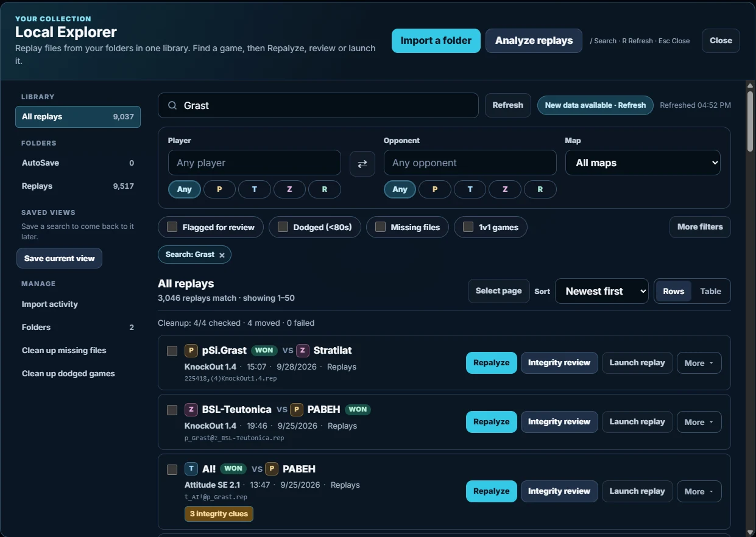Screen dimensions: 756x537
Task: Launch replay for the AI! vs PABEH game
Action: point(637,491)
